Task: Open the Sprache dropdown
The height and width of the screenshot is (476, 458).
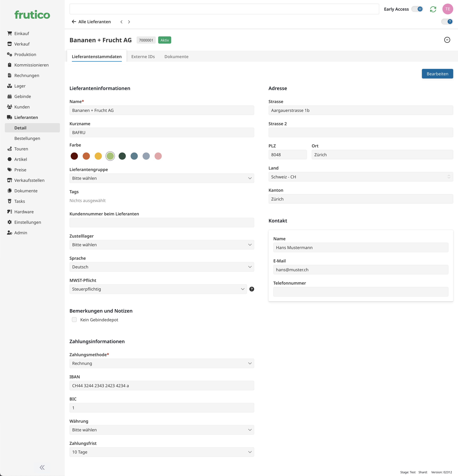Action: (x=161, y=267)
